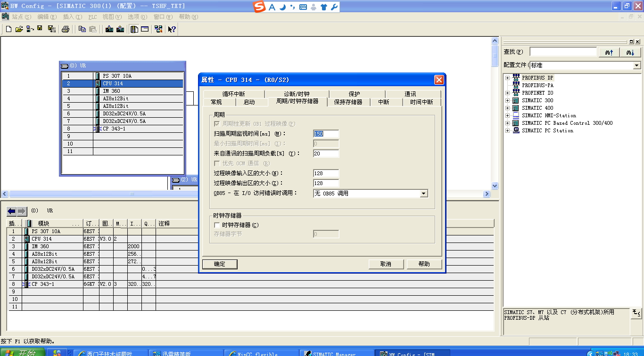Click the Sogou soft keyboard icon
Screen dimensions: 644x356
303,7
